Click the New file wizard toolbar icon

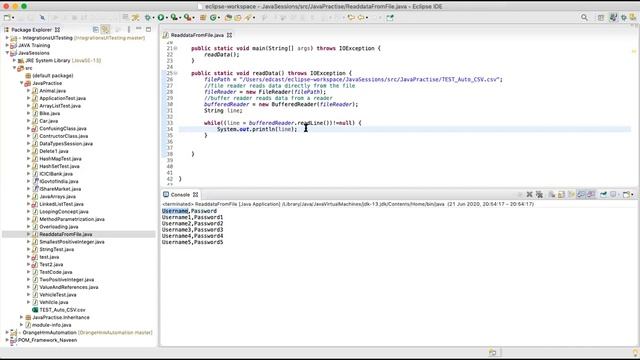coord(7,18)
